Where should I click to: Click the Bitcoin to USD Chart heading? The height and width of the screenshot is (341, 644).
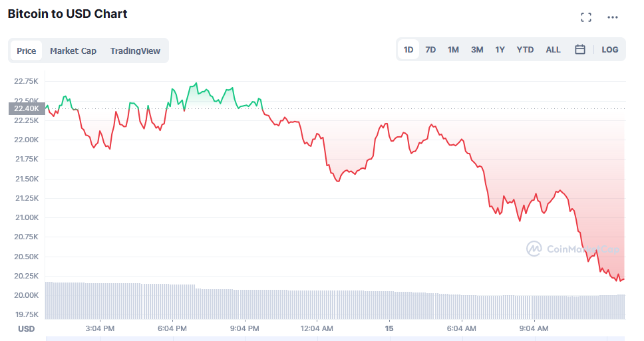[68, 13]
